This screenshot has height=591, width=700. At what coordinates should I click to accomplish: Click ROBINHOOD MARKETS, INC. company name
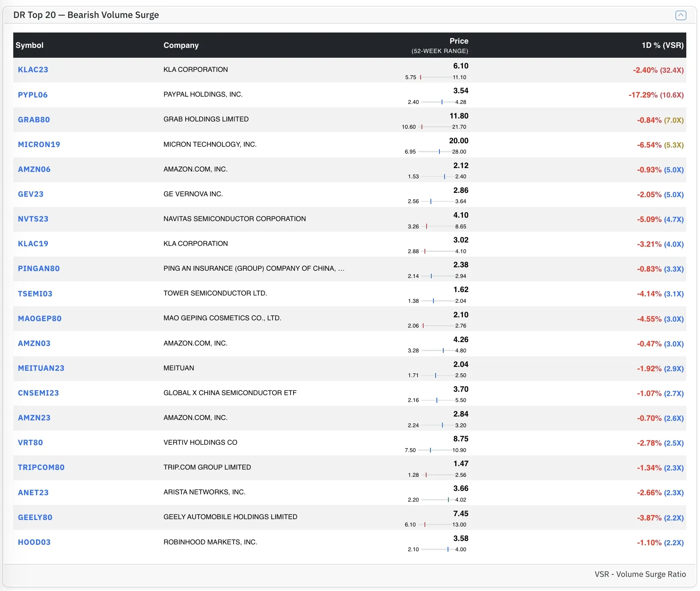click(210, 542)
